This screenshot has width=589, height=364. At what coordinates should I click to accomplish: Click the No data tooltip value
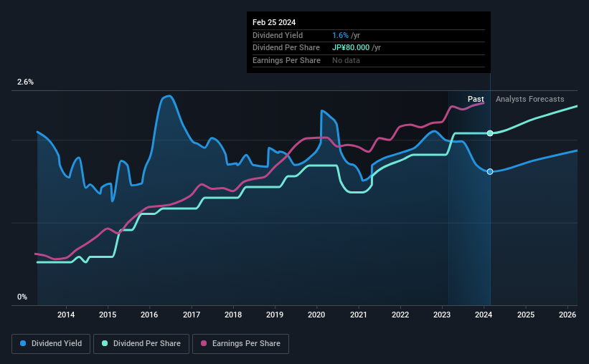(346, 60)
